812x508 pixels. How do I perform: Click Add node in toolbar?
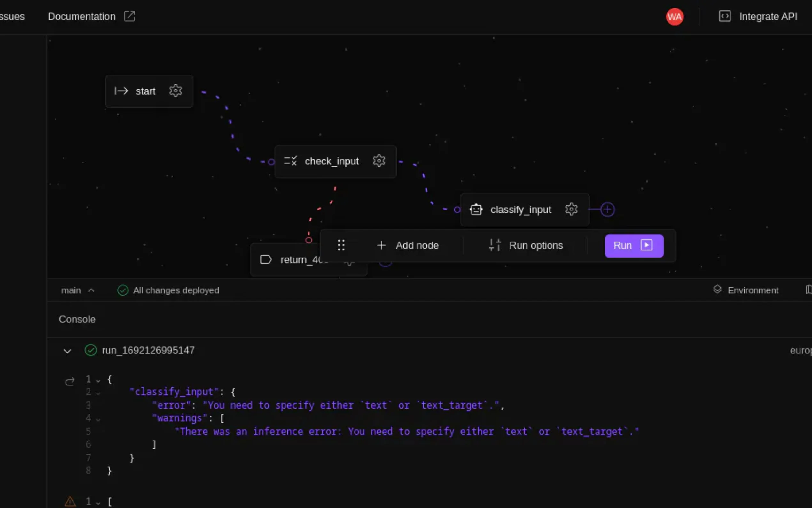pos(408,246)
